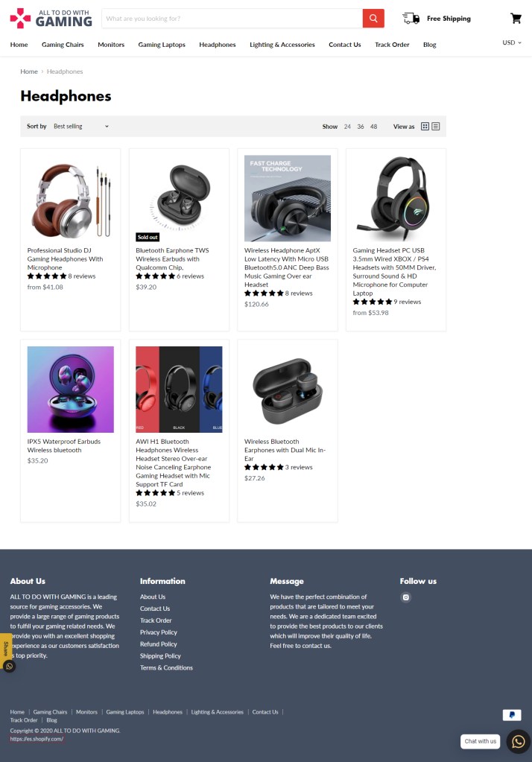Expand the USD currency selector
The height and width of the screenshot is (762, 532).
pyautogui.click(x=512, y=42)
